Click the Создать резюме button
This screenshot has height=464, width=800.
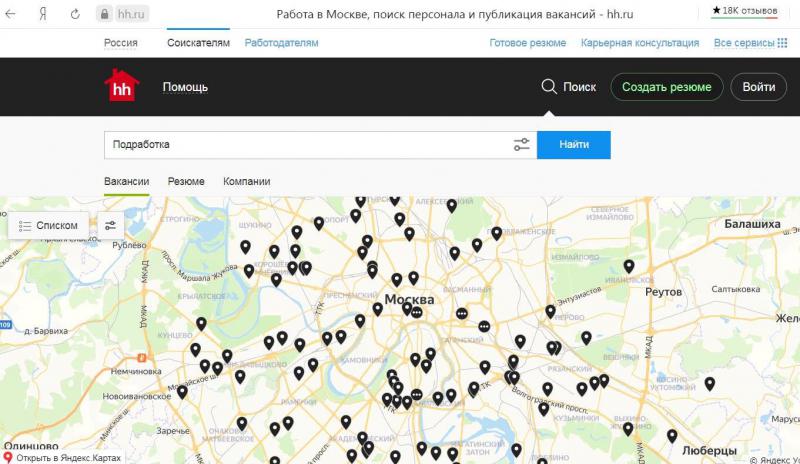(x=666, y=87)
